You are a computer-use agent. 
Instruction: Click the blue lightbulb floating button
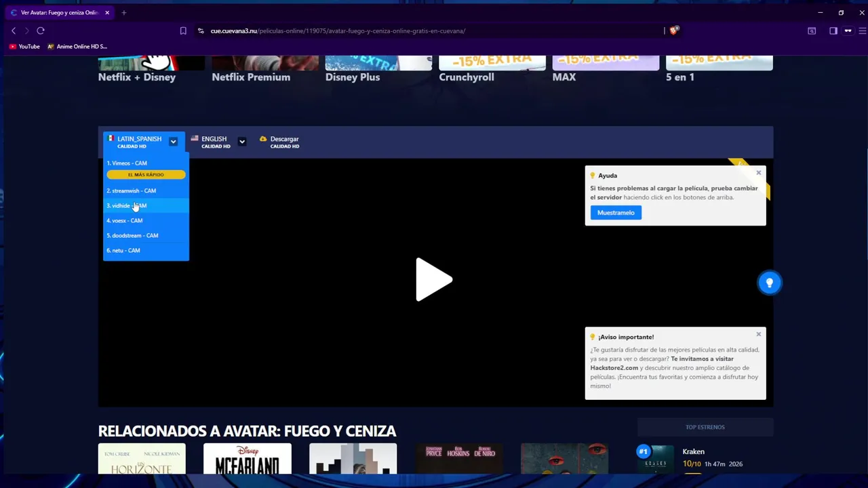[770, 283]
